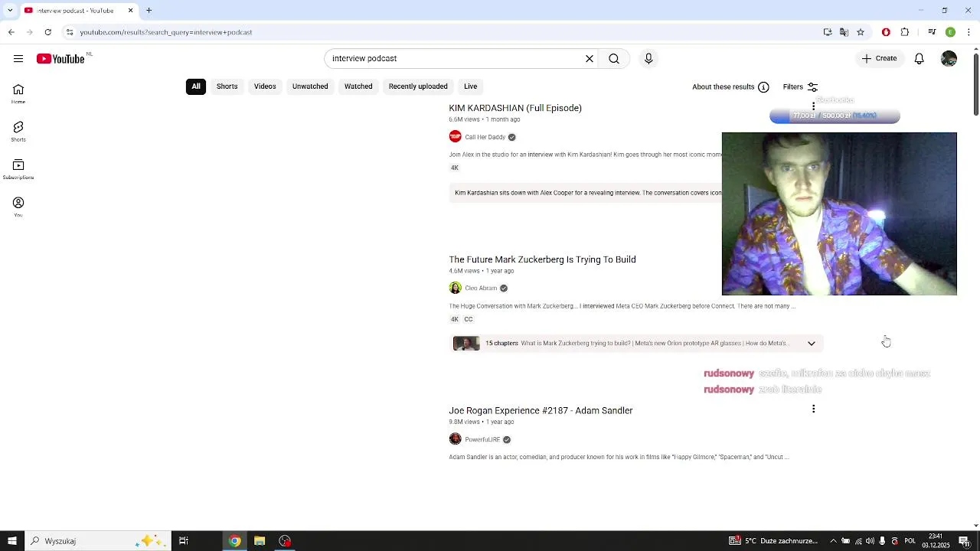The width and height of the screenshot is (980, 551).
Task: Select the Watched filter chip
Action: point(358,86)
